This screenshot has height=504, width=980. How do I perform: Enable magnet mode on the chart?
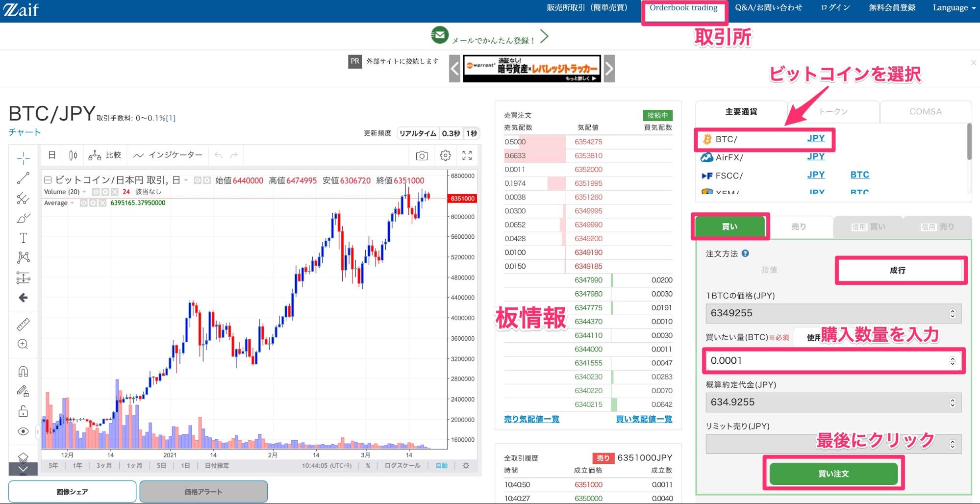coord(23,371)
